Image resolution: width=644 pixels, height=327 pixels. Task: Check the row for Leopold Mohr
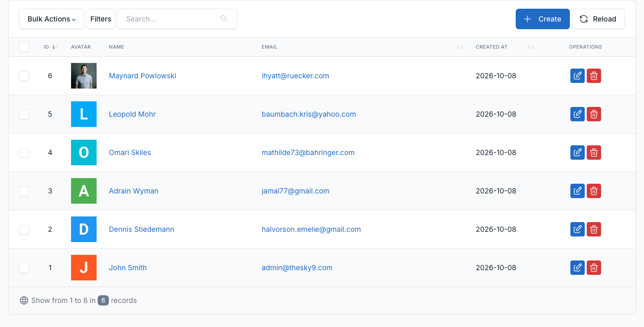tap(24, 115)
